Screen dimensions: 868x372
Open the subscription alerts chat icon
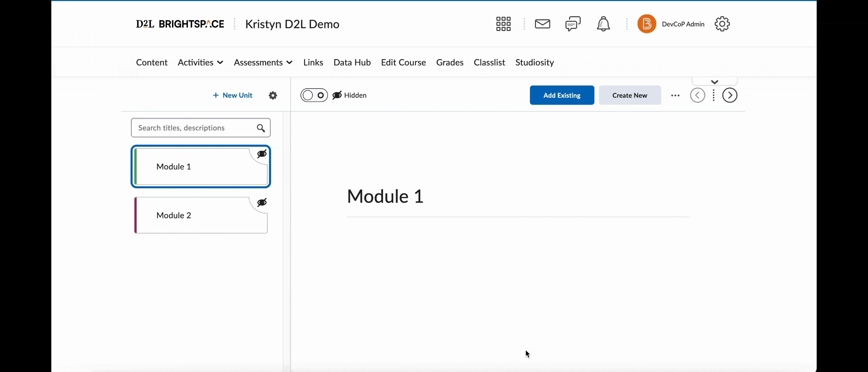tap(573, 24)
